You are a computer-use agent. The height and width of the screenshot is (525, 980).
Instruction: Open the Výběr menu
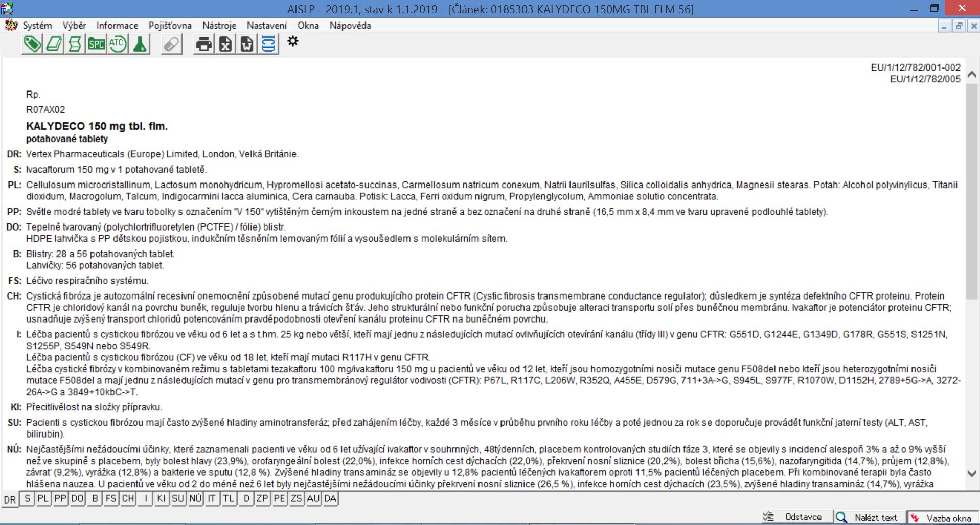(74, 26)
